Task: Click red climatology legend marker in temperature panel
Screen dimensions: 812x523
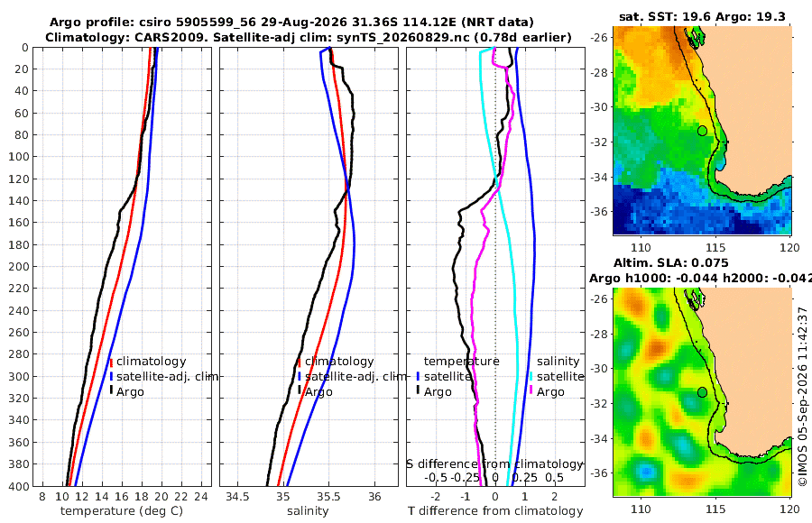Action: pyautogui.click(x=111, y=362)
